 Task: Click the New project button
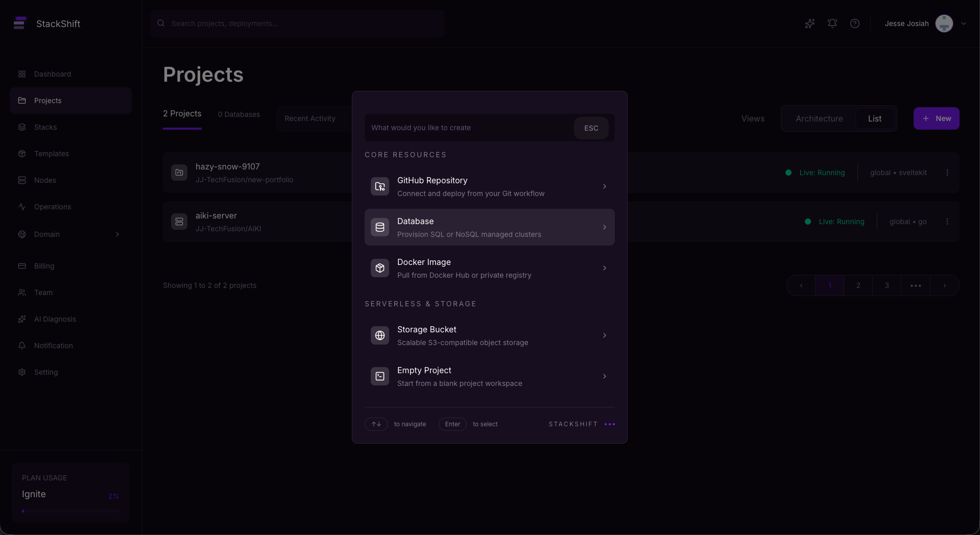tap(937, 118)
